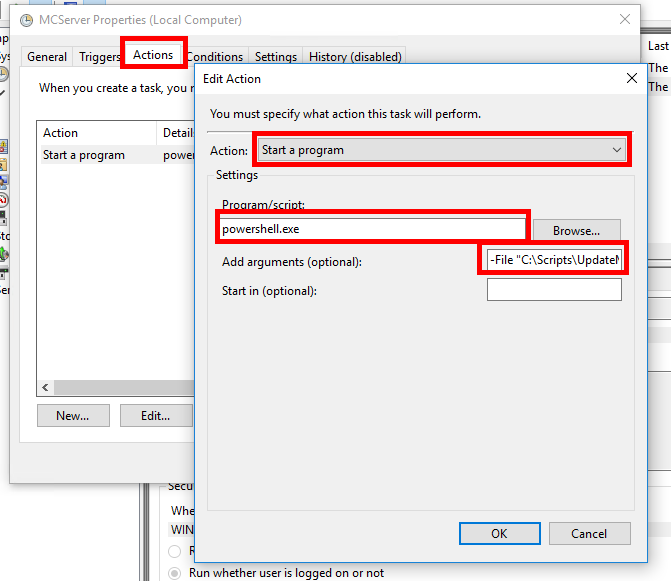Click the Action column header

pos(97,133)
